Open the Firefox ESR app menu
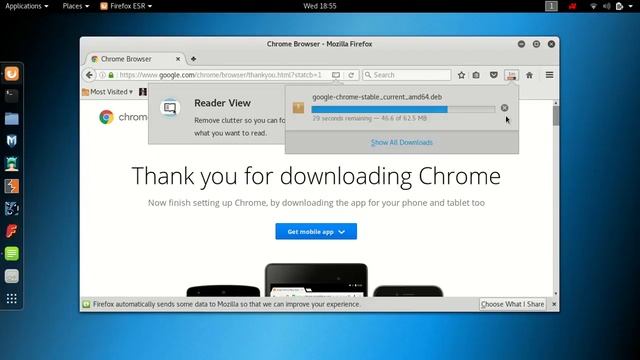Image resolution: width=640 pixels, height=360 pixels. (126, 6)
